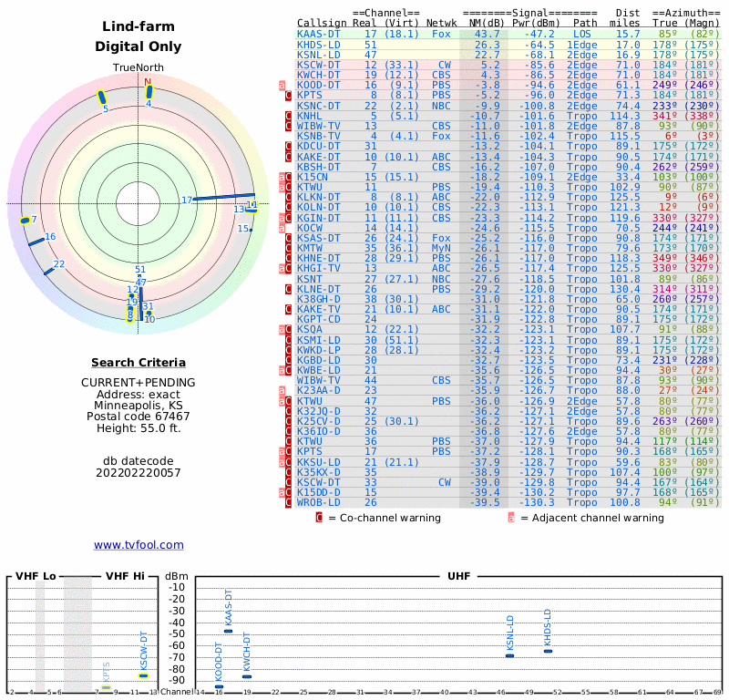Viewport: 729px width, 700px height.
Task: Select co-channel warning icon next to KDCU-DT
Action: 288,146
